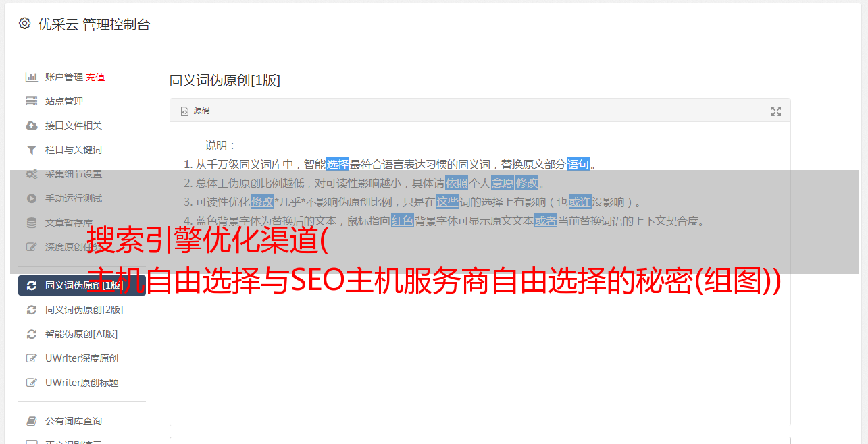Click the 源码 source code button
Image resolution: width=868 pixels, height=444 pixels.
pyautogui.click(x=195, y=111)
